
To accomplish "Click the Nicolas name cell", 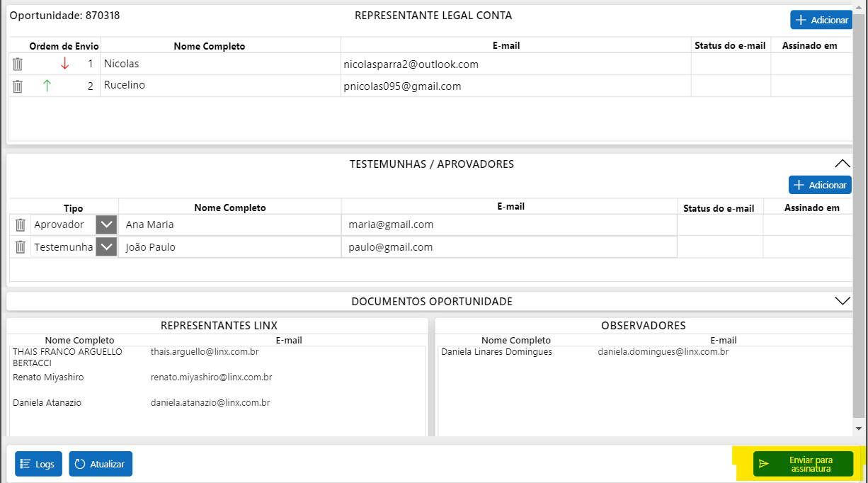I will tap(220, 64).
